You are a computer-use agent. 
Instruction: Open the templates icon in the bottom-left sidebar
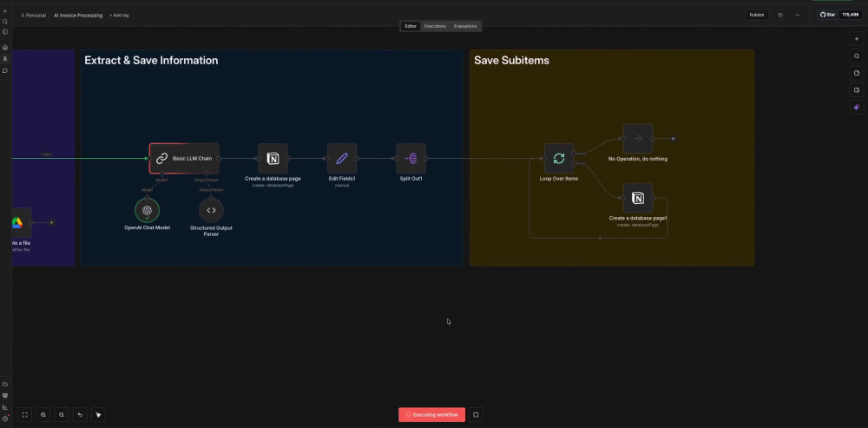click(5, 395)
